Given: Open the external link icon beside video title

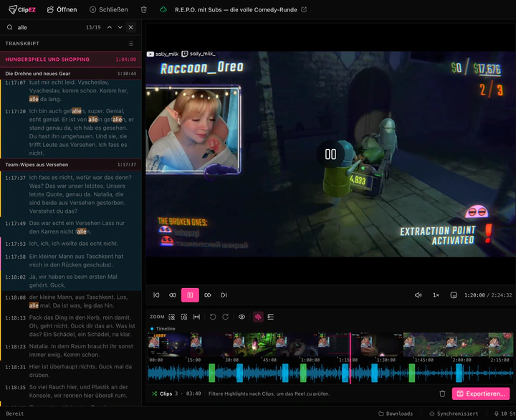Looking at the screenshot, I should tap(304, 9).
